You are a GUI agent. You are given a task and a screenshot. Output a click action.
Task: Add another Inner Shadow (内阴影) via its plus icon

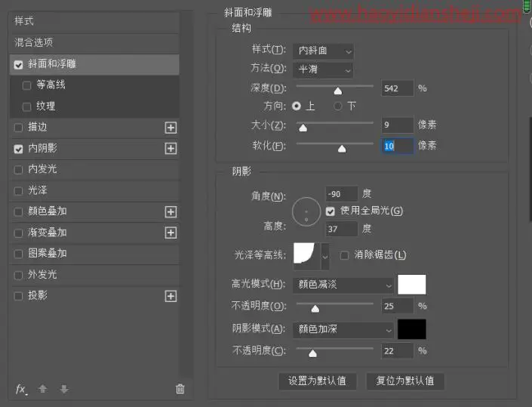[x=171, y=148]
